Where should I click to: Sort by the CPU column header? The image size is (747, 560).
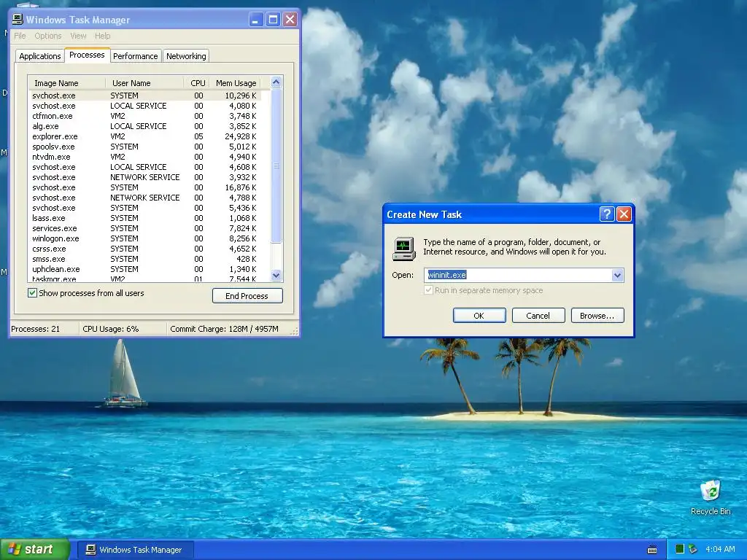(198, 83)
